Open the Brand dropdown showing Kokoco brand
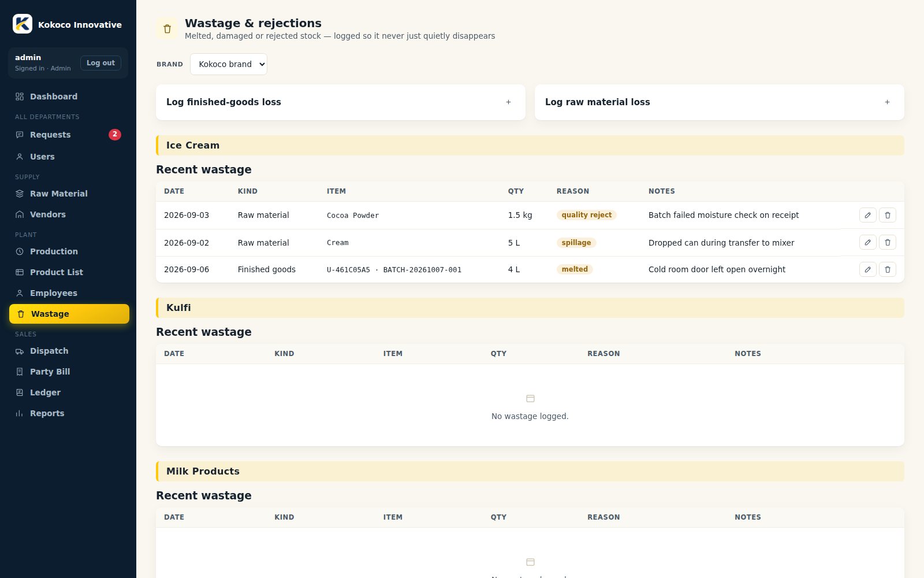The image size is (924, 578). pos(229,64)
